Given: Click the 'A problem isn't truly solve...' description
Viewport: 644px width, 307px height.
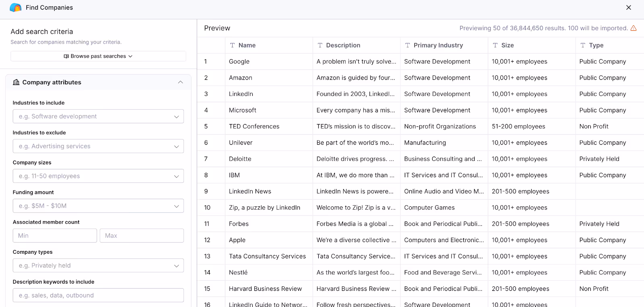Looking at the screenshot, I should pyautogui.click(x=357, y=62).
